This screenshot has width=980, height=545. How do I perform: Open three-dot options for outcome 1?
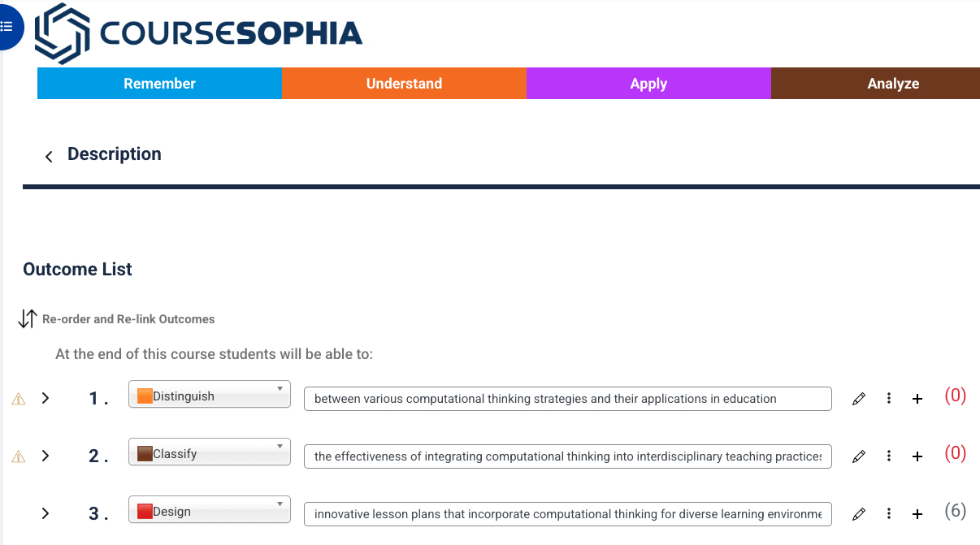tap(889, 399)
